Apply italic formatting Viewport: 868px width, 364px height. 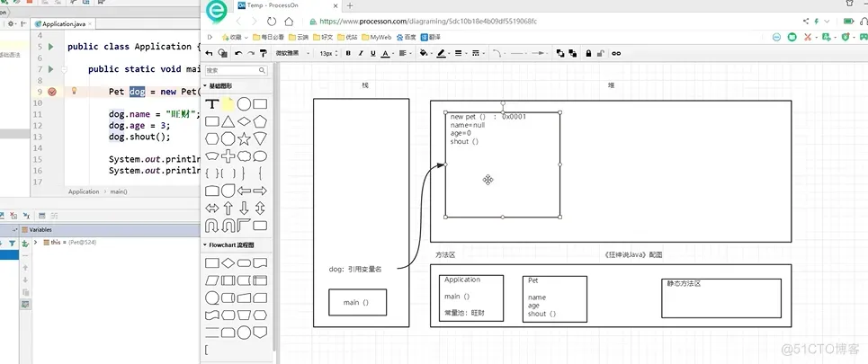(361, 53)
